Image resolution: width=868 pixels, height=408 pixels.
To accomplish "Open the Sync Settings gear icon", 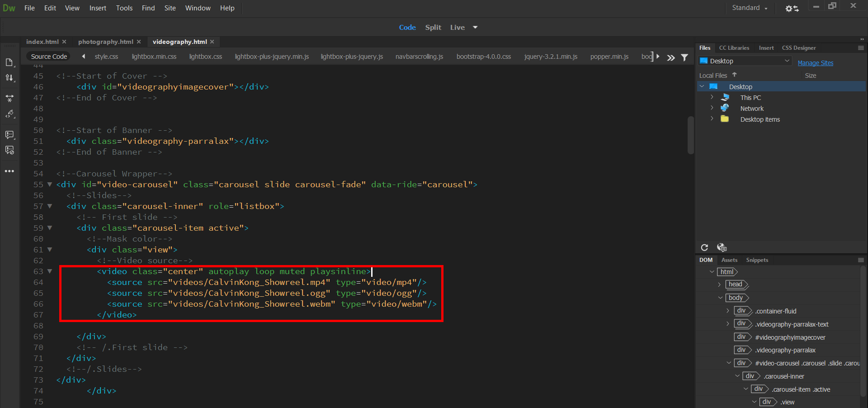I will pyautogui.click(x=792, y=8).
